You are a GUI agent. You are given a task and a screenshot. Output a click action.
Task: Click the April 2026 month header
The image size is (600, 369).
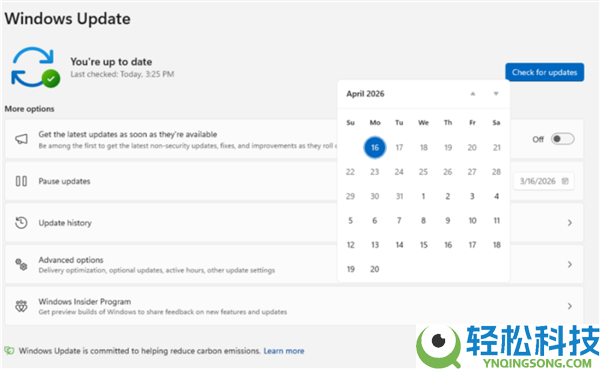click(365, 94)
